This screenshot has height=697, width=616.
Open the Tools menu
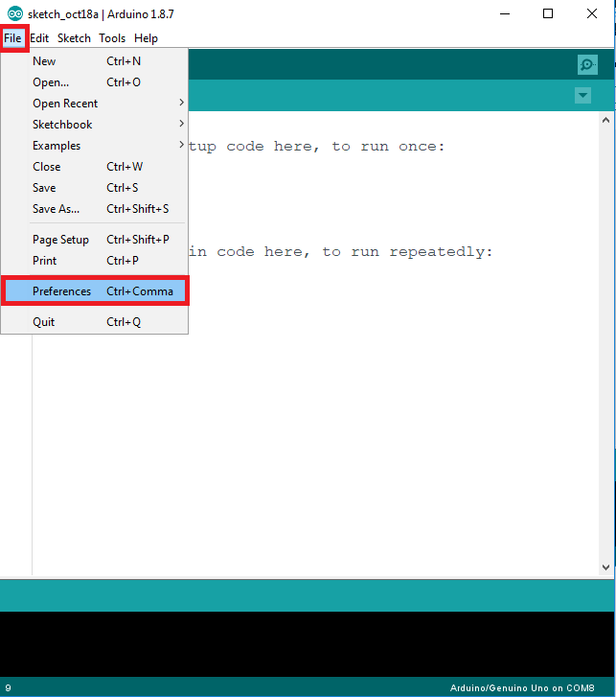(112, 38)
